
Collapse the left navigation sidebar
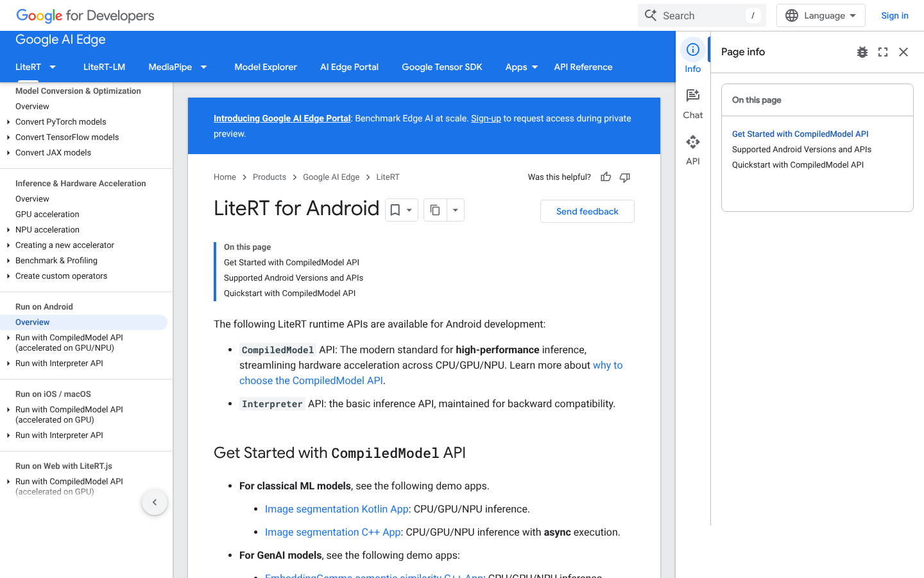pyautogui.click(x=155, y=502)
